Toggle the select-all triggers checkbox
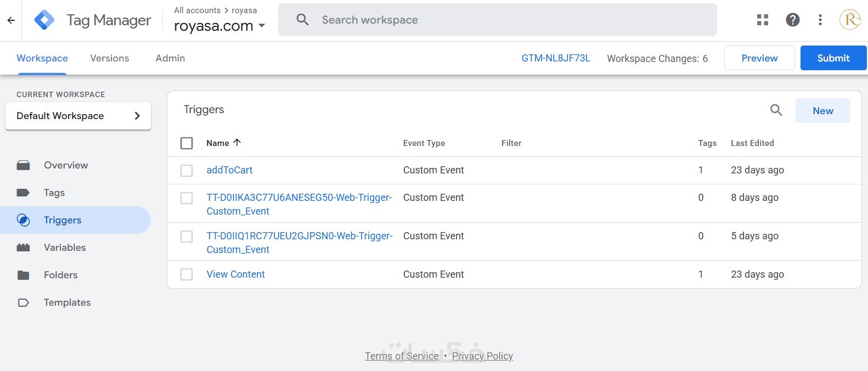Screen dimensions: 868x371 (x=187, y=143)
